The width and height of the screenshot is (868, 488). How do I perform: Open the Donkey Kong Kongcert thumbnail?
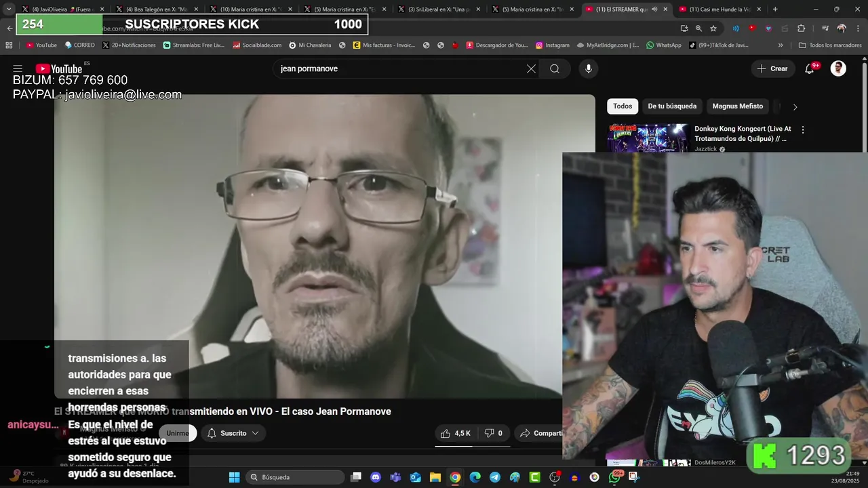pyautogui.click(x=648, y=138)
